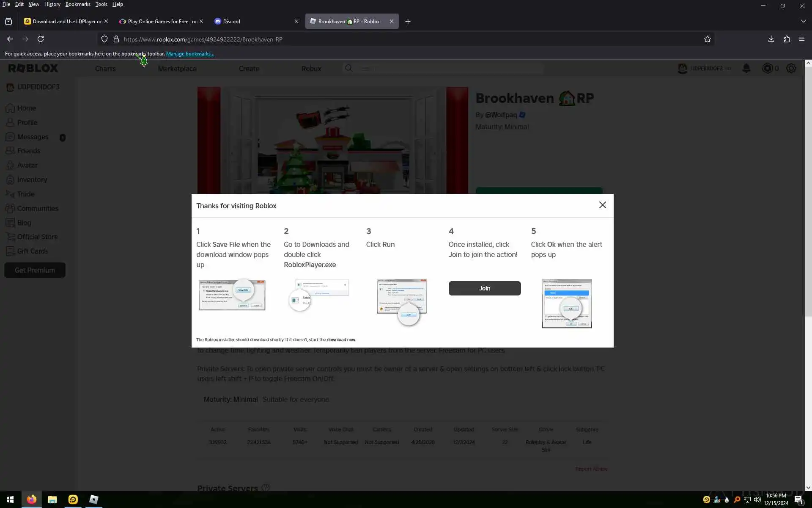Open the Firefox downloads panel icon
Viewport: 812px width, 508px height.
click(771, 39)
